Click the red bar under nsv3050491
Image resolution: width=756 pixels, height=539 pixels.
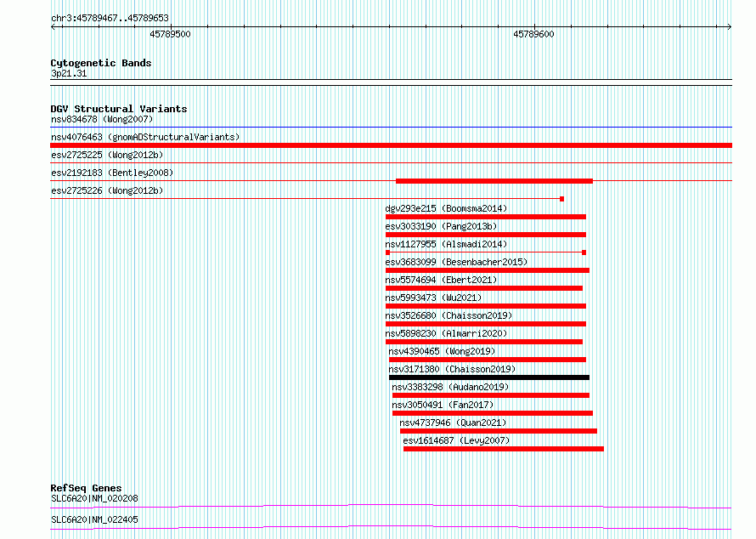click(493, 413)
